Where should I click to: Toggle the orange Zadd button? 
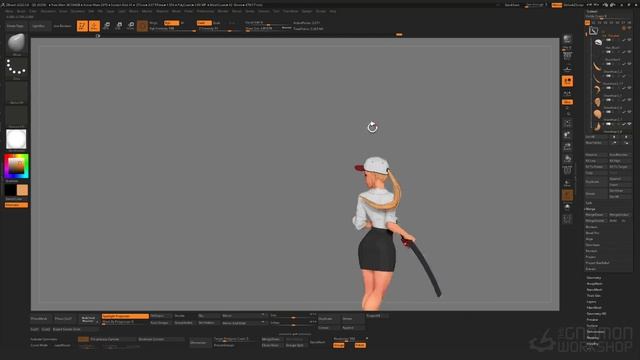pos(204,23)
